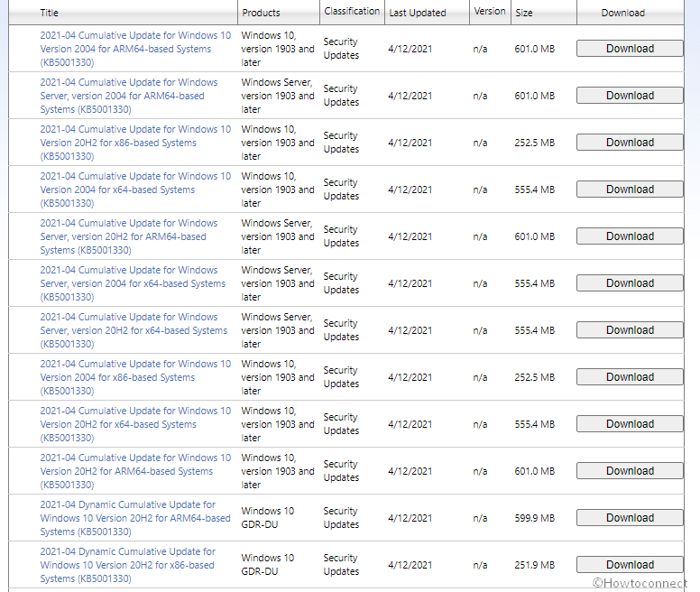Image resolution: width=700 pixels, height=592 pixels.
Task: Download Windows 10 Version 2004 x86 update
Action: pos(630,377)
